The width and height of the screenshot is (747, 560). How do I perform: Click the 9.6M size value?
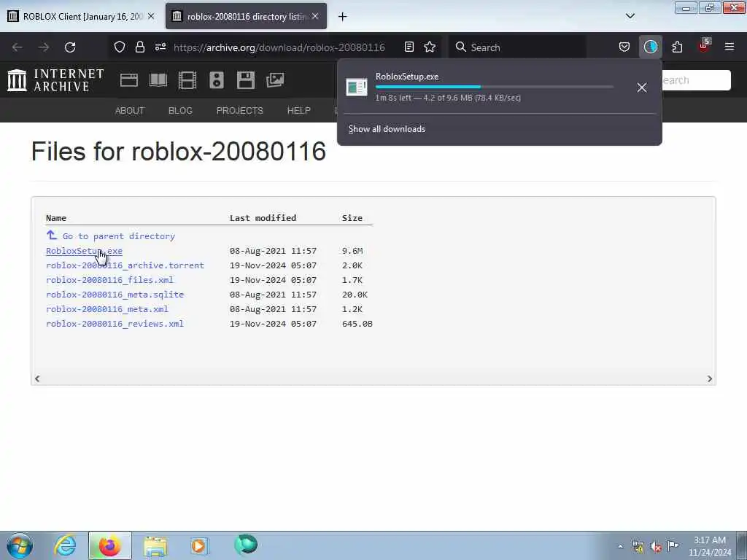pos(352,251)
